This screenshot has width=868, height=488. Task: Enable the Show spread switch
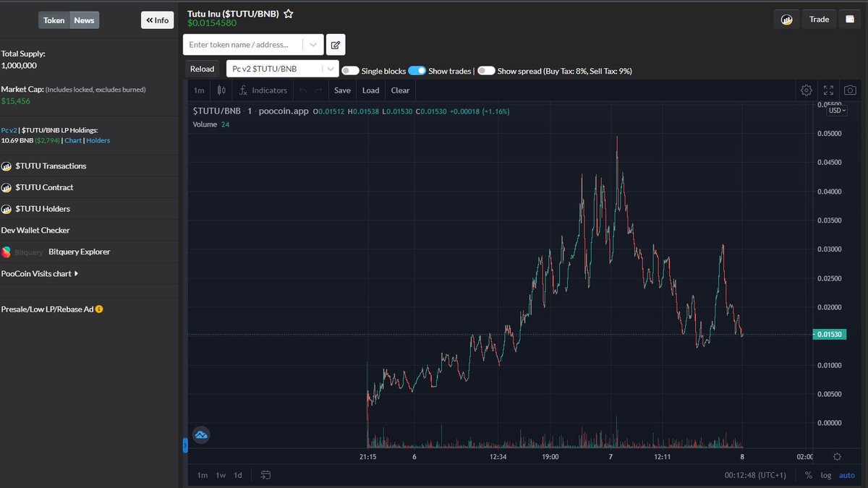point(486,71)
